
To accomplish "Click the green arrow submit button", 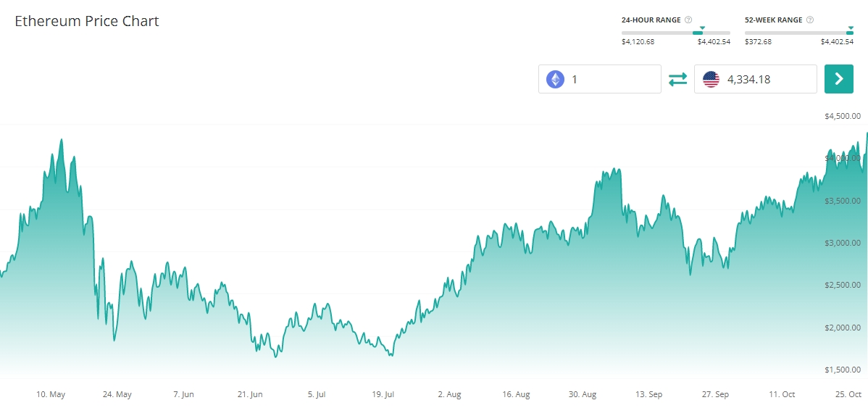I will point(839,79).
